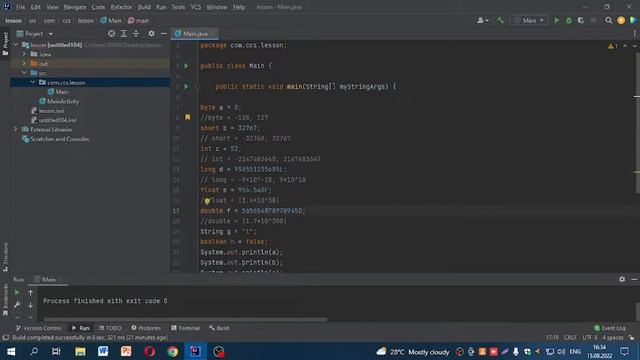
Task: Open the Edit menu
Action: (x=36, y=7)
